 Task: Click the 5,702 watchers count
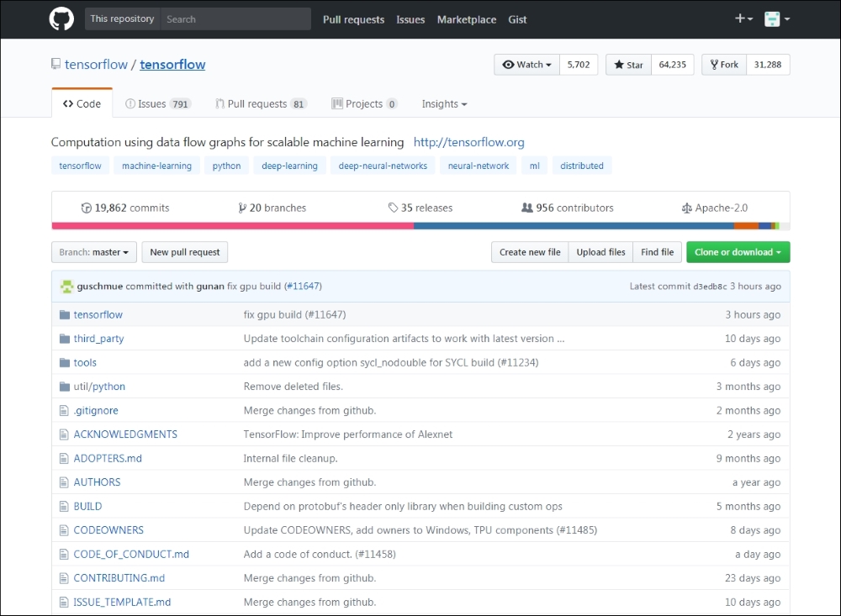pyautogui.click(x=579, y=65)
